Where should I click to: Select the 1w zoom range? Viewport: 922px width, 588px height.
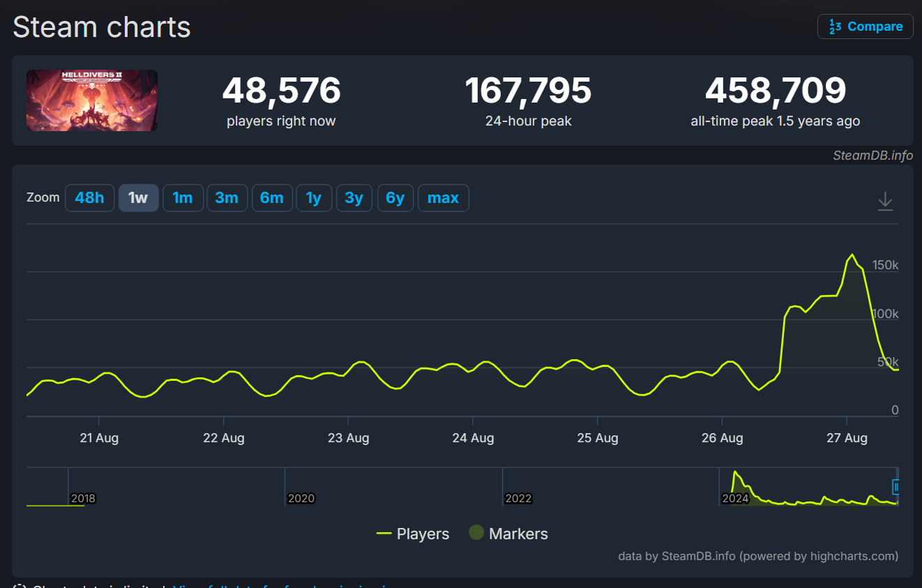point(138,198)
